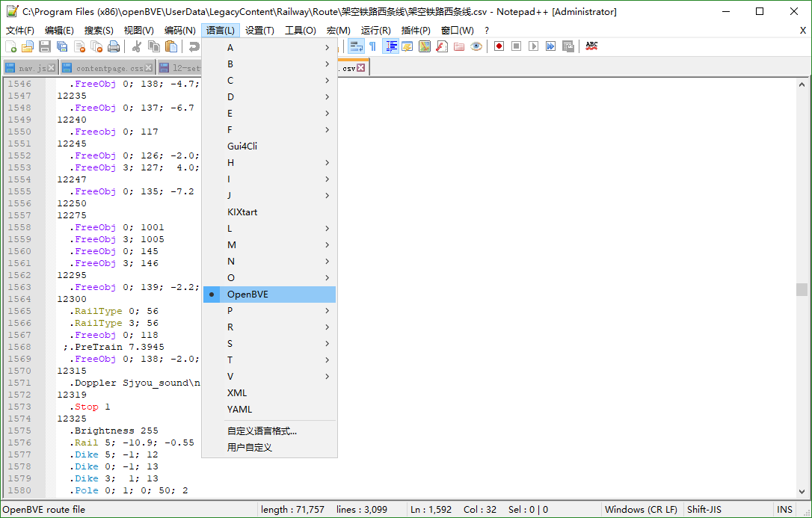Click the Print toolbar icon

tap(113, 46)
